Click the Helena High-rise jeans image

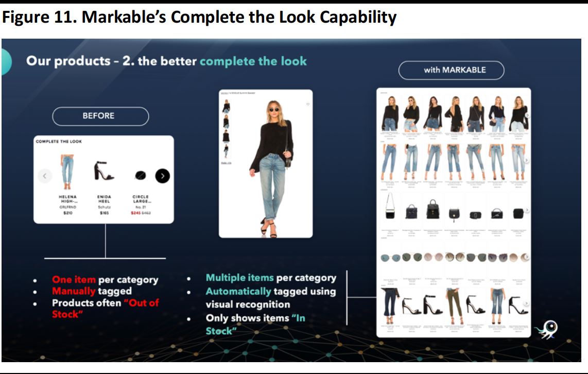[x=67, y=172]
